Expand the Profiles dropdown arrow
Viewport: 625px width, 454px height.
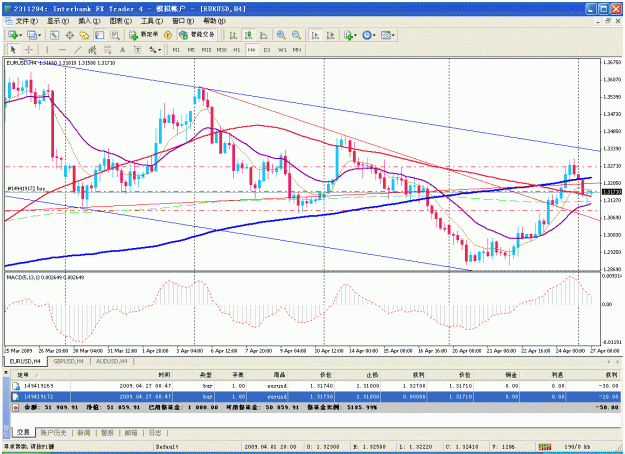point(39,35)
